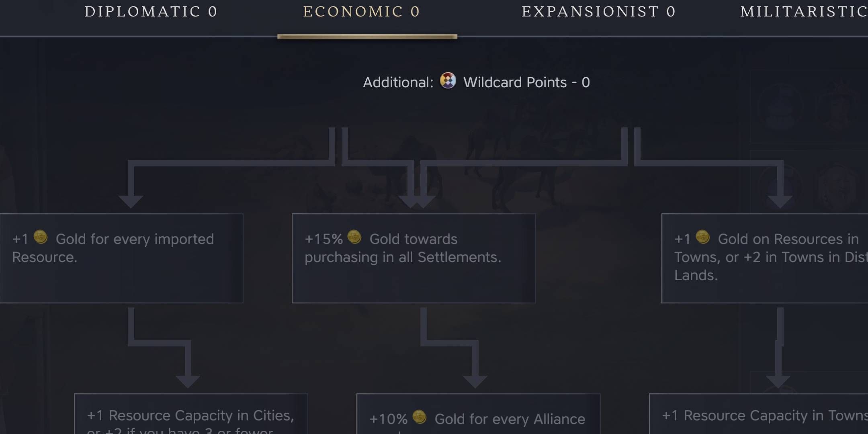Viewport: 868px width, 434px height.
Task: Click gold coin icon in Alliance node
Action: point(419,417)
